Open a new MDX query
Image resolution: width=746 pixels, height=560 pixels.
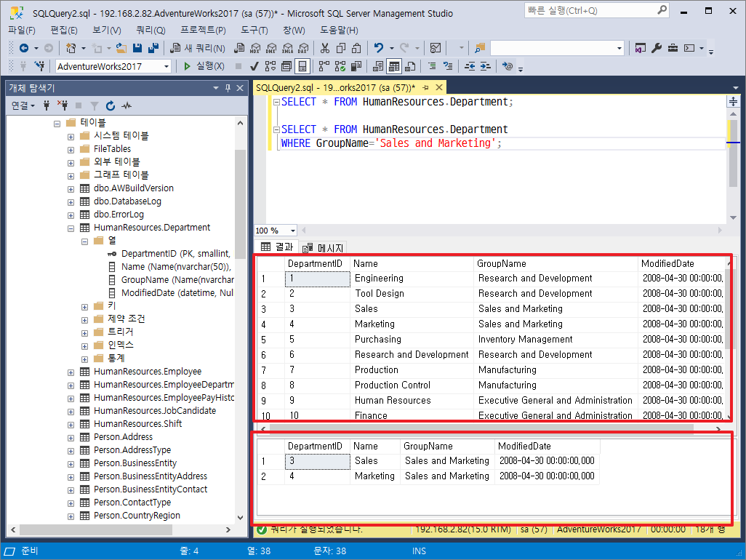[255, 48]
